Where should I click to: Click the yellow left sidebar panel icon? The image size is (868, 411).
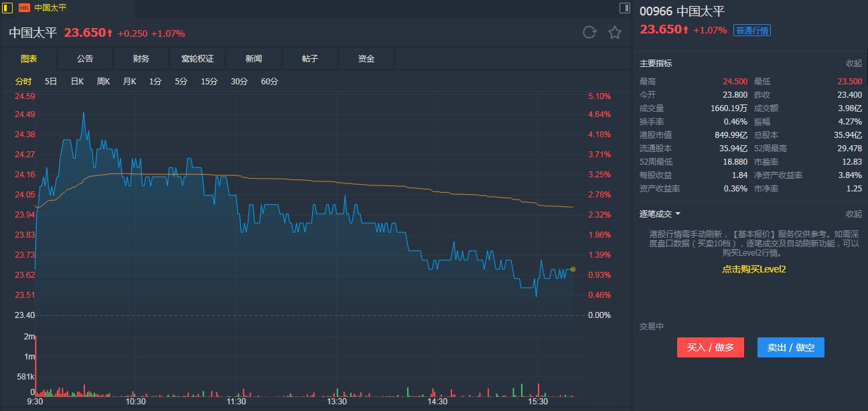[7, 8]
